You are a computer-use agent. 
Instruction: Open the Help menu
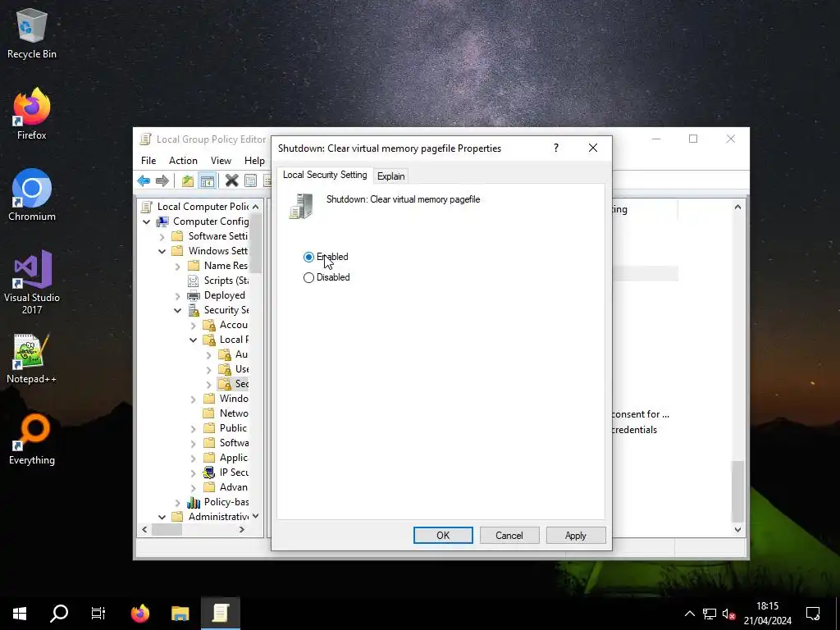coord(254,161)
